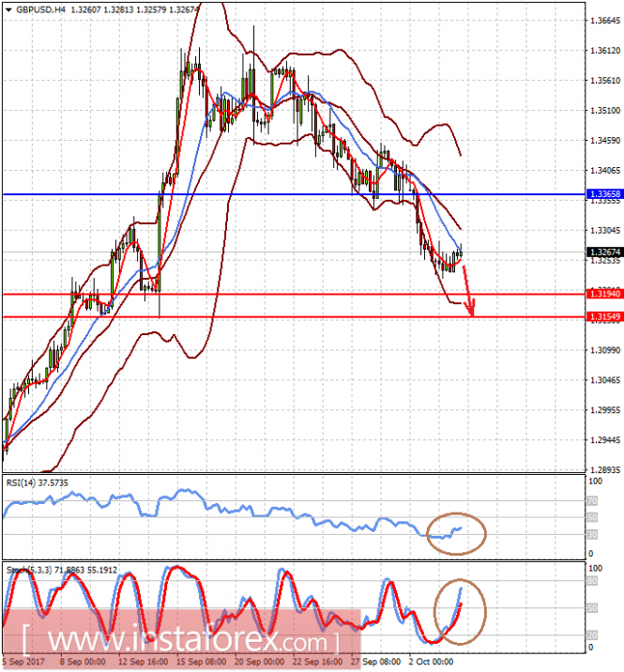
Task: Click the brown circle on RSI panel
Action: (x=456, y=534)
